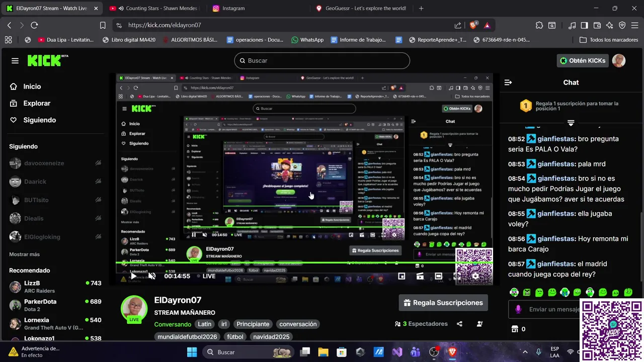Open the share stream icon
This screenshot has width=644, height=362.
pos(459,324)
